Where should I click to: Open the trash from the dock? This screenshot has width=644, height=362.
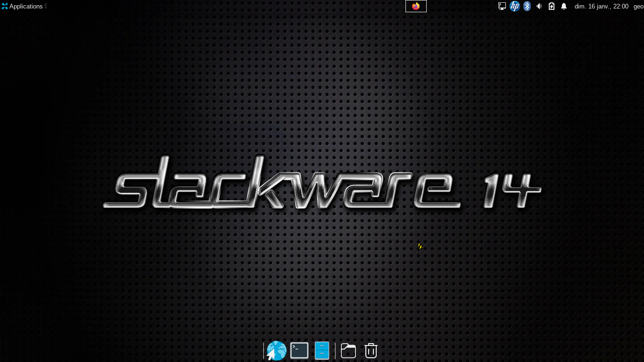tap(371, 351)
